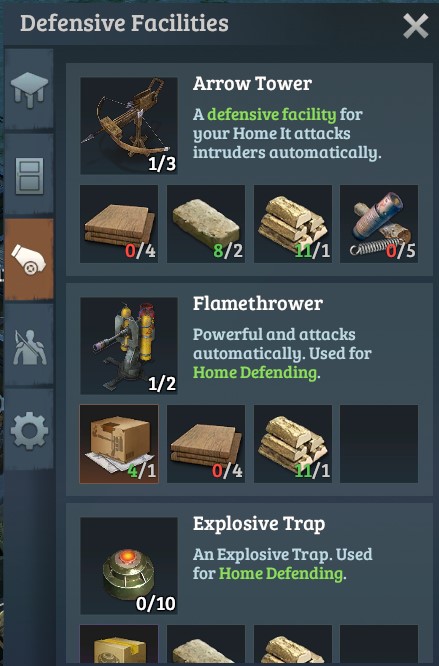Select the scrap parts material showing 0/5

point(379,223)
